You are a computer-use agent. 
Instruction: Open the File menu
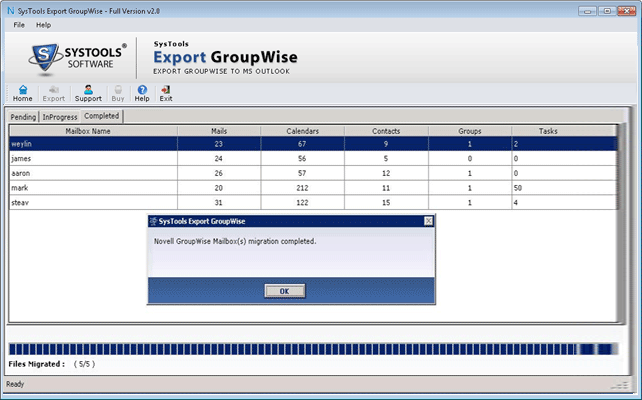pos(19,25)
